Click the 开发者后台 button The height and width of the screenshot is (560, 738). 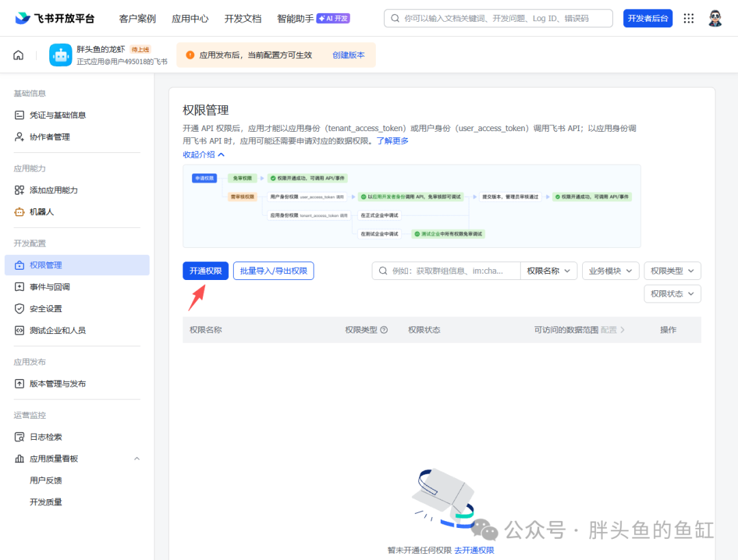click(x=648, y=18)
